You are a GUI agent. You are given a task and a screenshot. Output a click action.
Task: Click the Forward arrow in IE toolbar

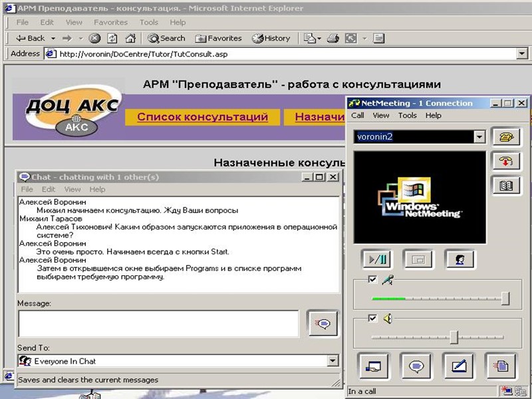(x=67, y=39)
